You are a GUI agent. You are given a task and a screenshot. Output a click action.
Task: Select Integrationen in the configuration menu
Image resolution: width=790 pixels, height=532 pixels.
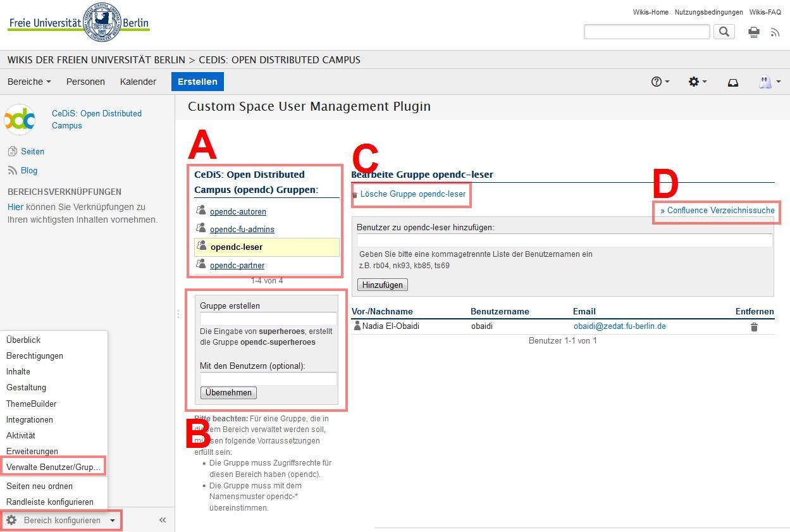tap(30, 419)
